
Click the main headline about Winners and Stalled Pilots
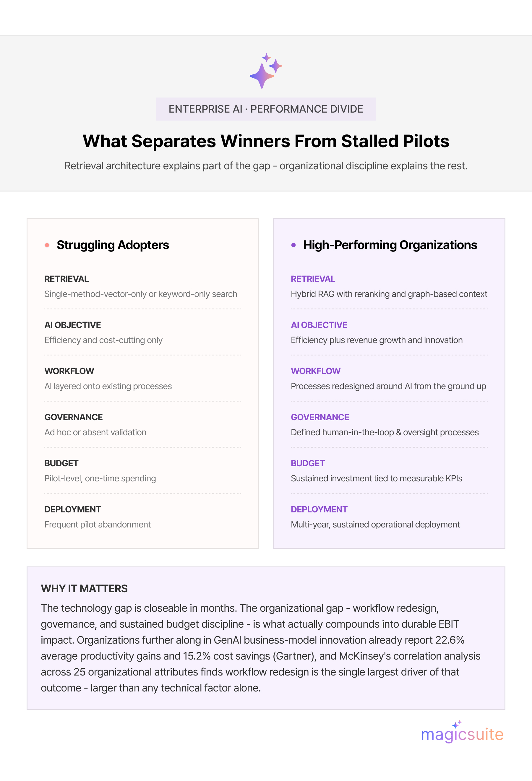(266, 141)
